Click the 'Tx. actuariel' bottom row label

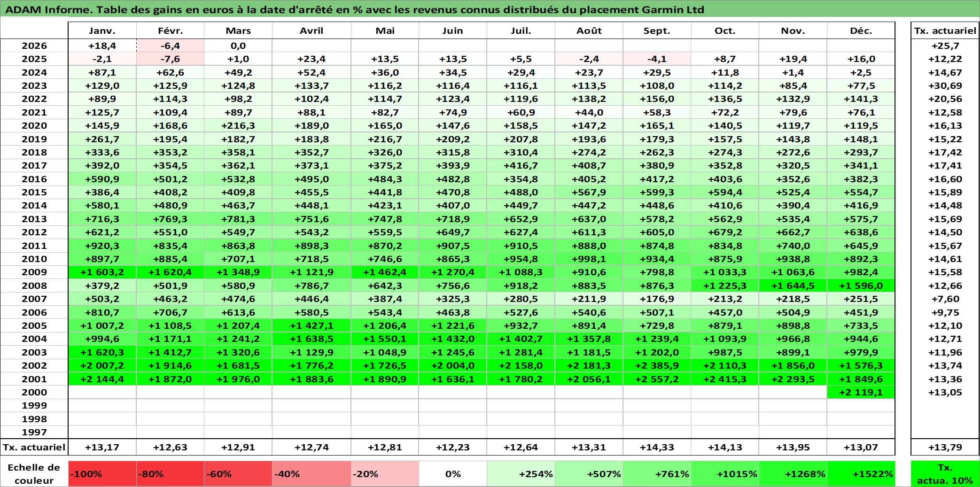tap(34, 447)
